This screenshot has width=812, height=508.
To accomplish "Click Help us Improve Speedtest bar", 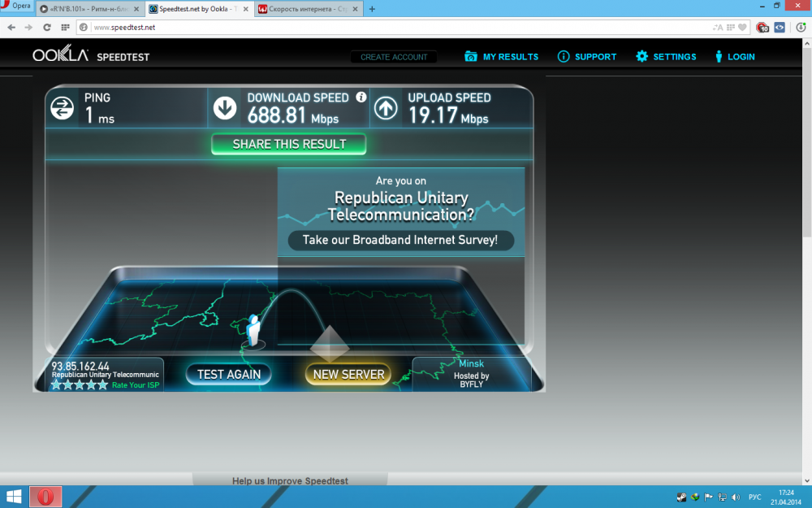I will pos(290,480).
